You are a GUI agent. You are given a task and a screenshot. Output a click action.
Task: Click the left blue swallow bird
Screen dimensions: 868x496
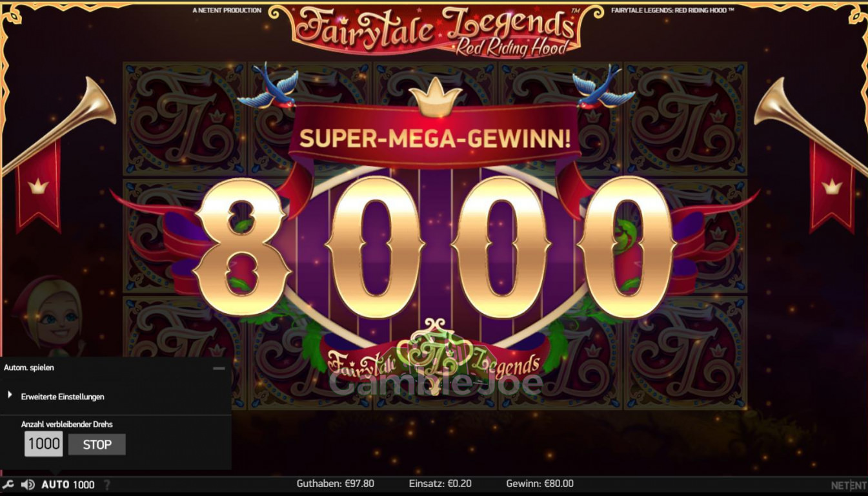[x=268, y=85]
